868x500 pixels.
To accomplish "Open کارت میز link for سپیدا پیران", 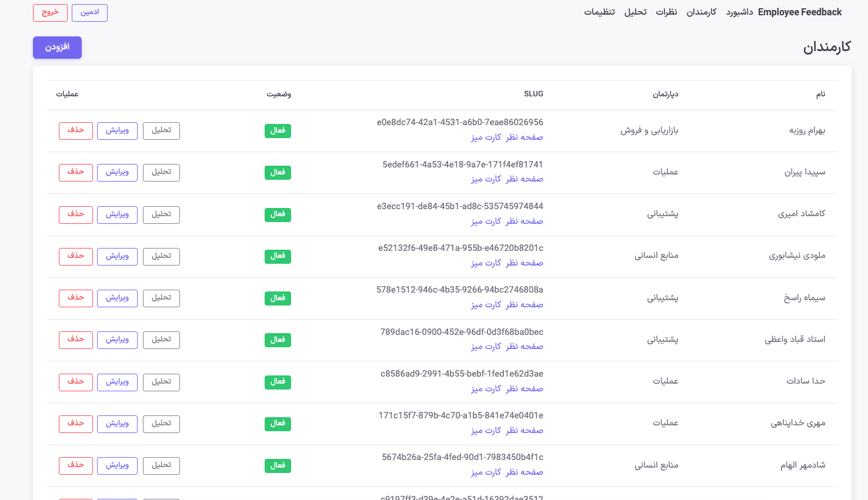I will pyautogui.click(x=486, y=179).
